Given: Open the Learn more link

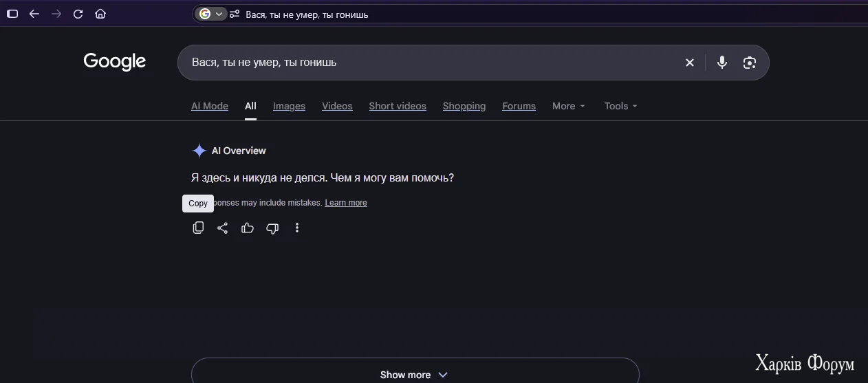Looking at the screenshot, I should [x=346, y=203].
